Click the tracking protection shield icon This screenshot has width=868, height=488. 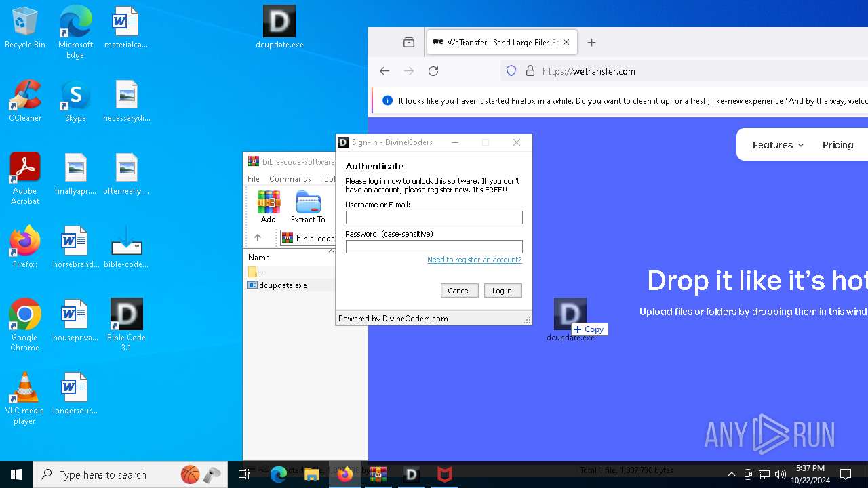[x=511, y=71]
